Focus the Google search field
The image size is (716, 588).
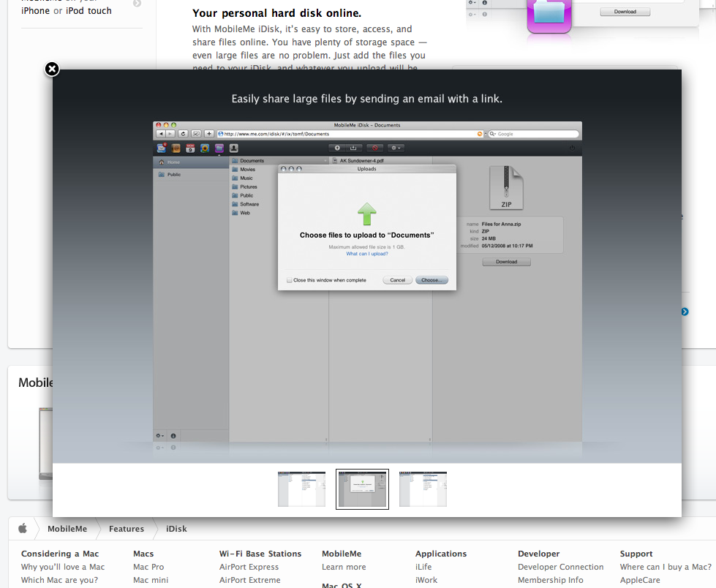tap(533, 134)
